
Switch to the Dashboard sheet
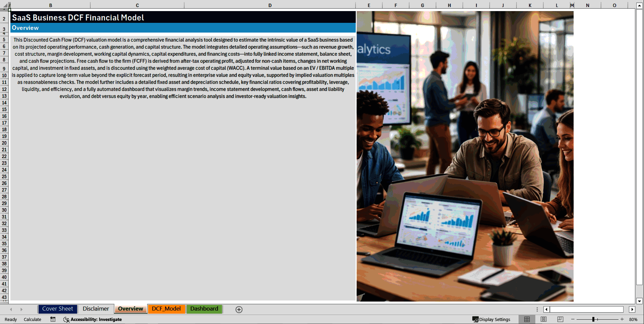204,309
